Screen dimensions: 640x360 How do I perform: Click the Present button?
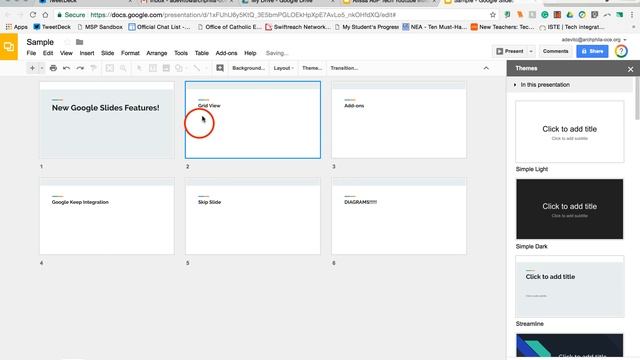[x=510, y=51]
